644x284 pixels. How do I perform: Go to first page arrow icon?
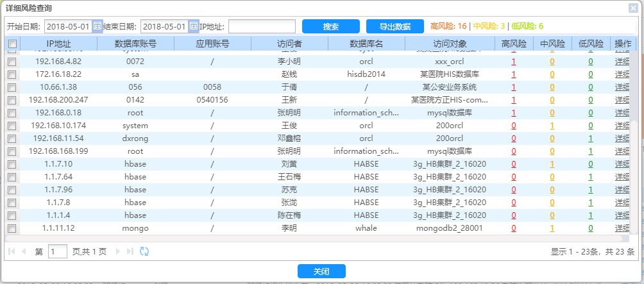point(12,252)
